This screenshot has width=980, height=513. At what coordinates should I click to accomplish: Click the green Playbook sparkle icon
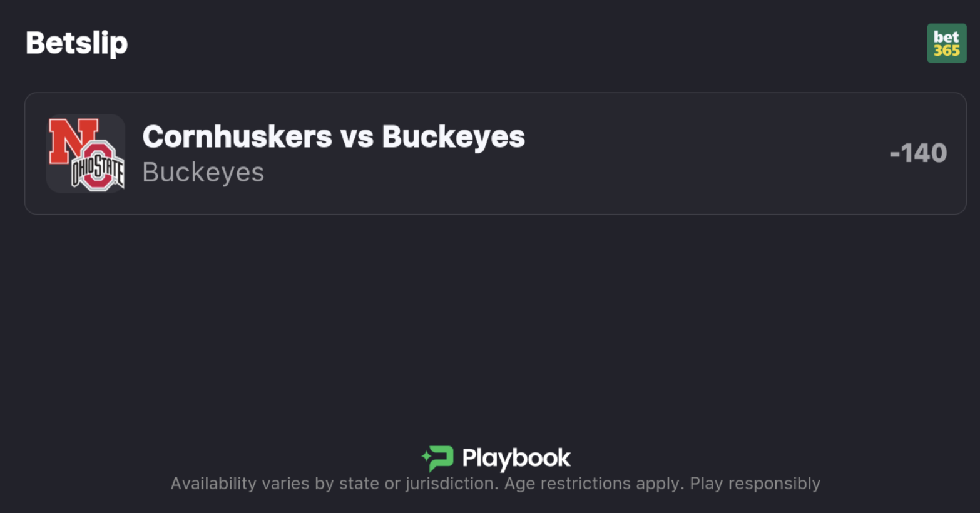pyautogui.click(x=438, y=458)
